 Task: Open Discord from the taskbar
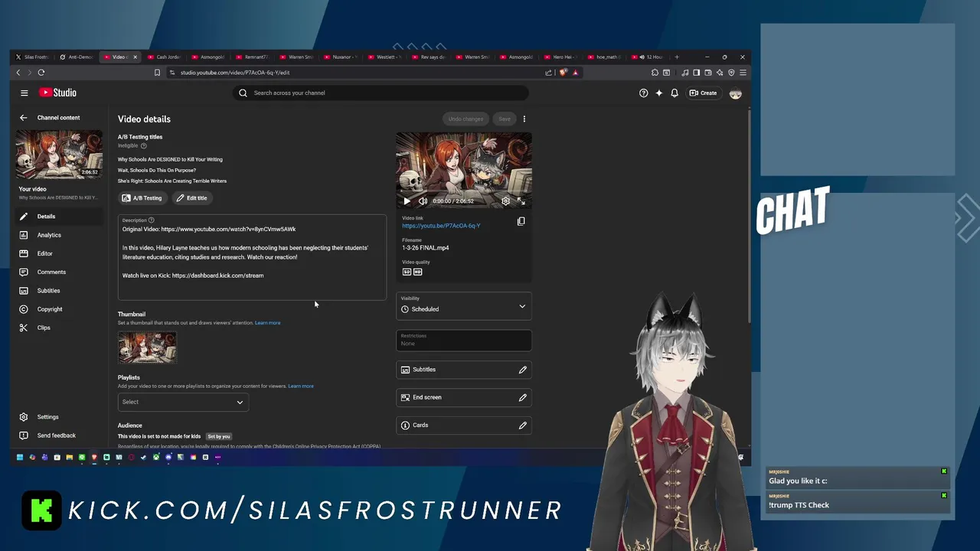tap(168, 458)
